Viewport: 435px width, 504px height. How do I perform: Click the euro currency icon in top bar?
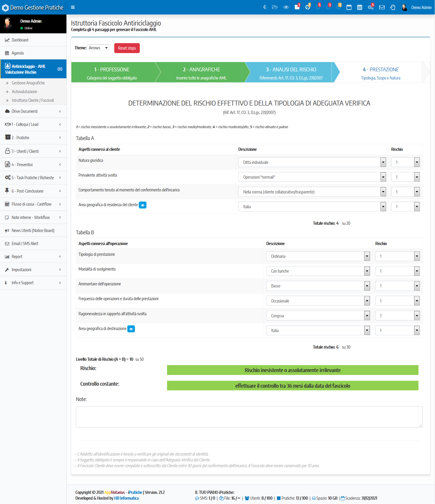coord(264,7)
